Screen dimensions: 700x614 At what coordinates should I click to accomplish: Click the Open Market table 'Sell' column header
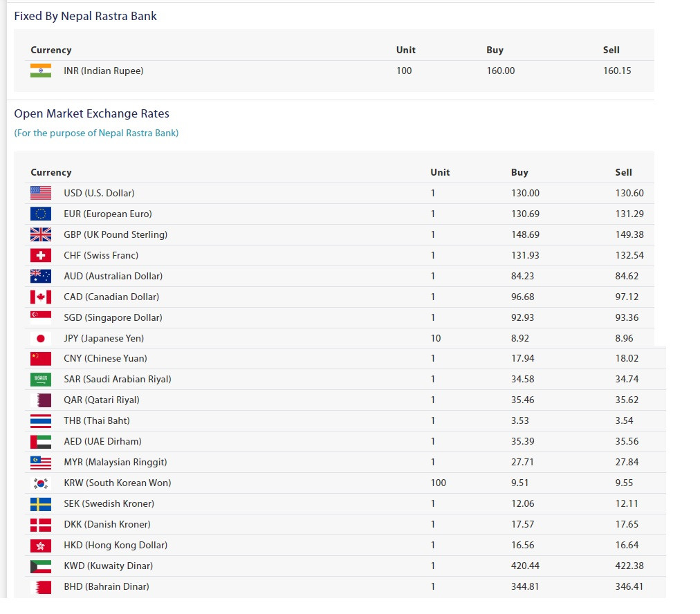pos(624,172)
